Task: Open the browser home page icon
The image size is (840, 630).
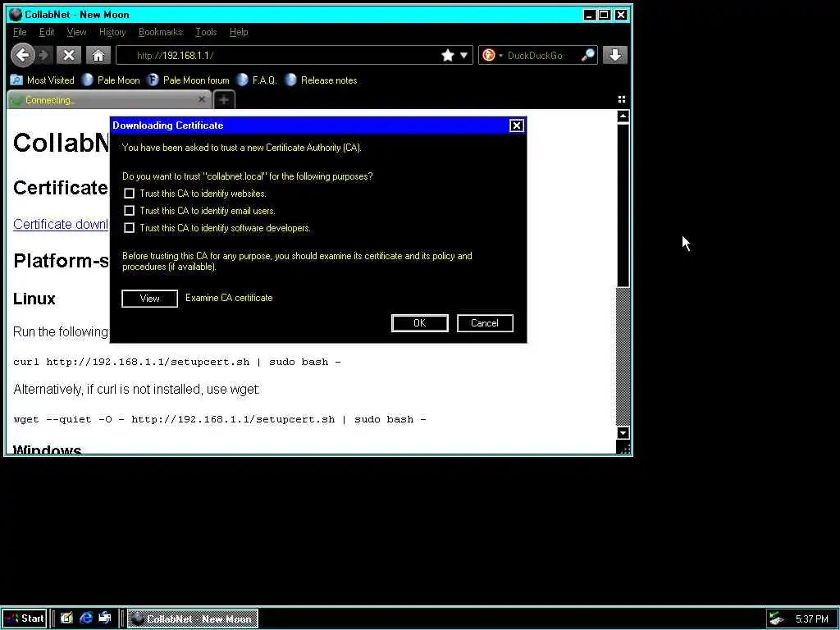Action: (x=98, y=55)
